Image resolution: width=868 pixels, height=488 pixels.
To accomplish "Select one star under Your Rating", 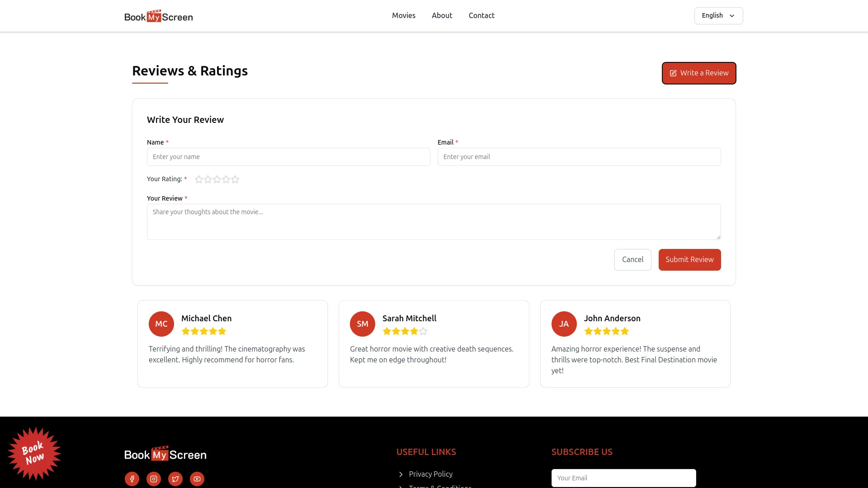I will pyautogui.click(x=198, y=179).
